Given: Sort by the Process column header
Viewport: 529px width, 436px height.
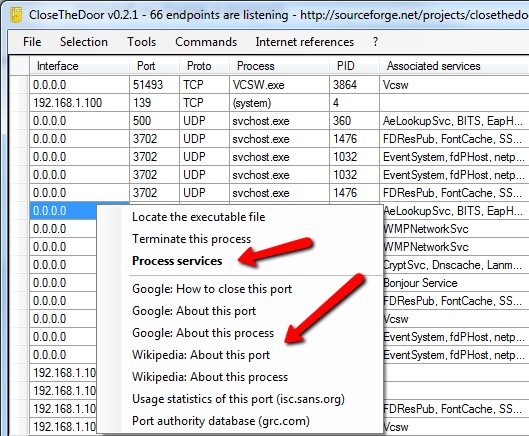Looking at the screenshot, I should [279, 66].
